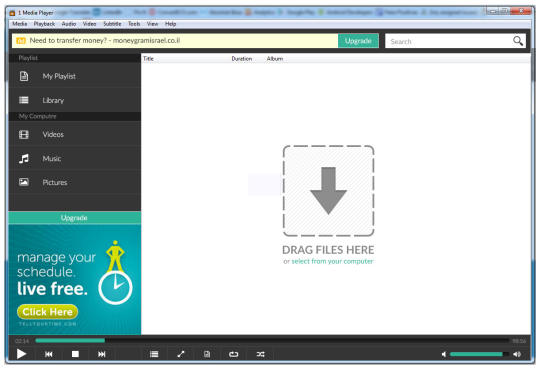Mute audio via small speaker icon
The width and height of the screenshot is (540, 369).
click(444, 354)
